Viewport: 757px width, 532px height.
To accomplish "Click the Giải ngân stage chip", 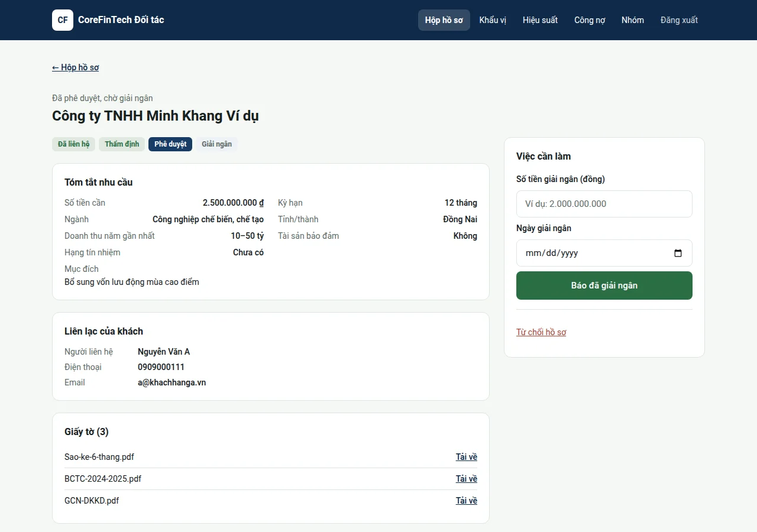I will coord(216,144).
